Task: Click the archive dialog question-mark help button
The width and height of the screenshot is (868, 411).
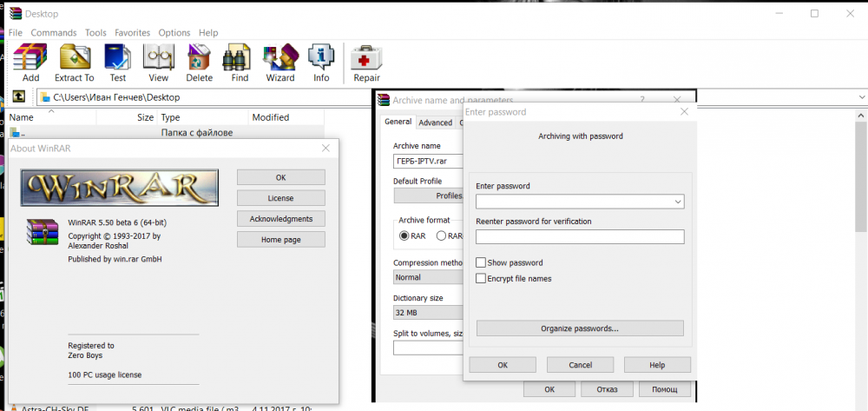Action: pyautogui.click(x=642, y=100)
